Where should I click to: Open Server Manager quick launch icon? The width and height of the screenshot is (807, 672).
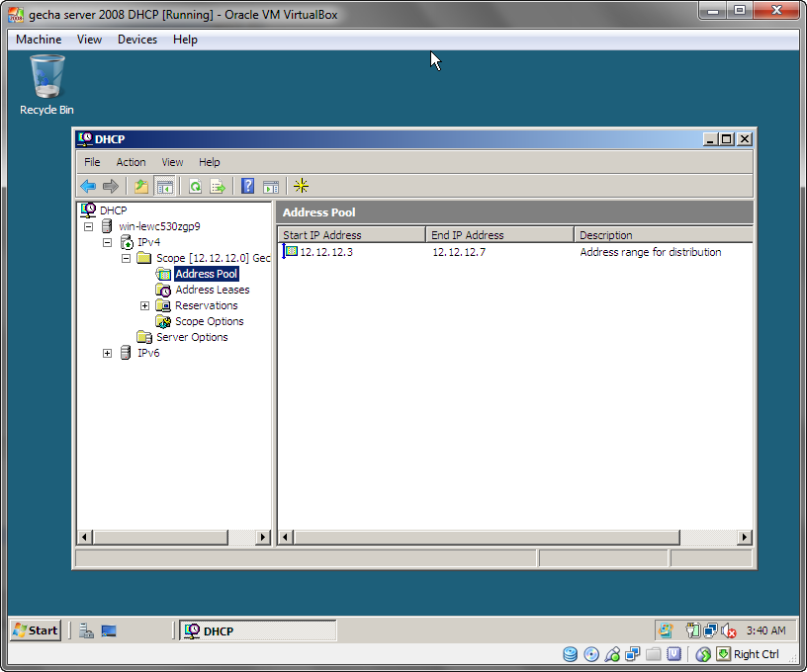tap(86, 630)
